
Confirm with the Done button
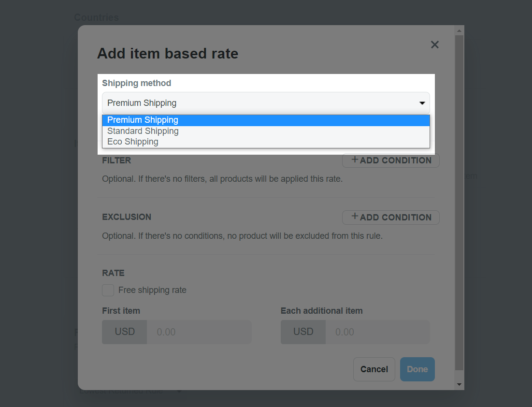pyautogui.click(x=417, y=369)
